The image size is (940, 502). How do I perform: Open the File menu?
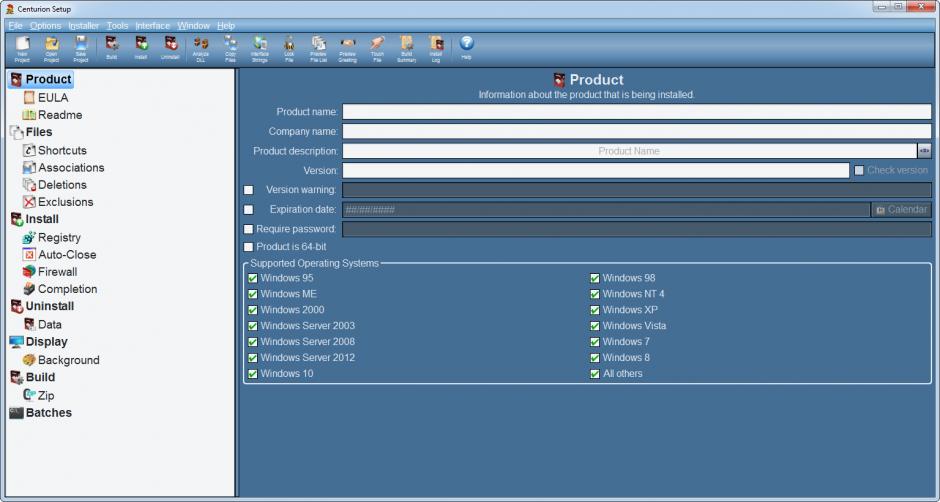(15, 26)
